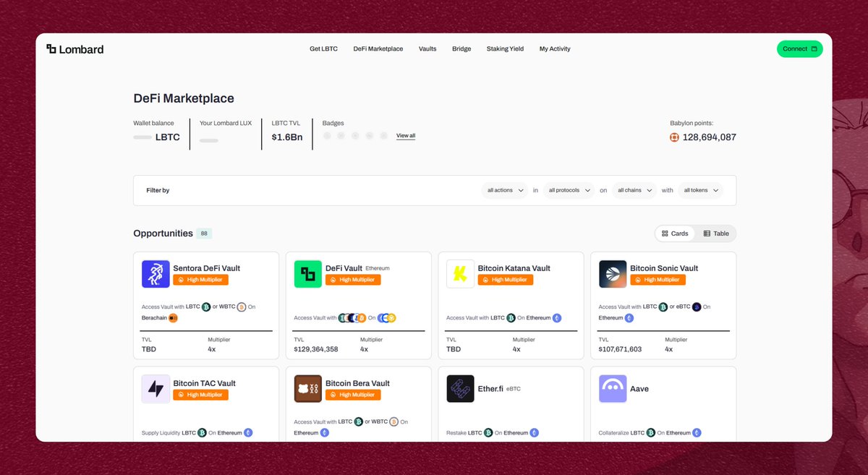Click the Bitcoin Katana Vault logo

tap(461, 274)
